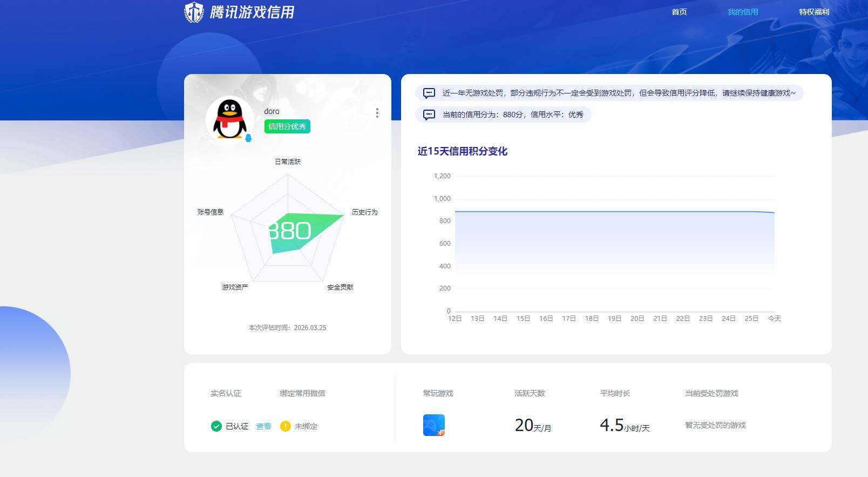Open the 查看 link for real-name verification
The image size is (868, 477).
pos(263,426)
